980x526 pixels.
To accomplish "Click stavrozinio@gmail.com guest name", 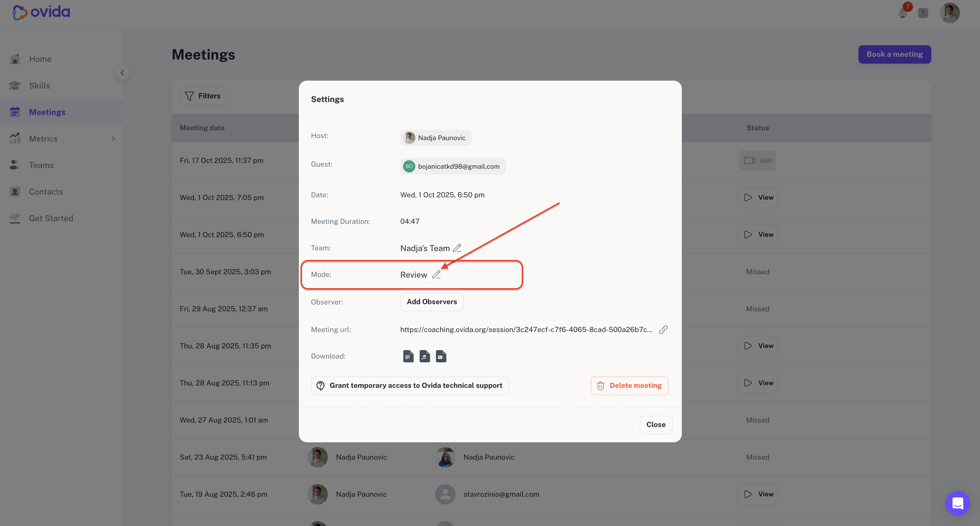I will 501,494.
